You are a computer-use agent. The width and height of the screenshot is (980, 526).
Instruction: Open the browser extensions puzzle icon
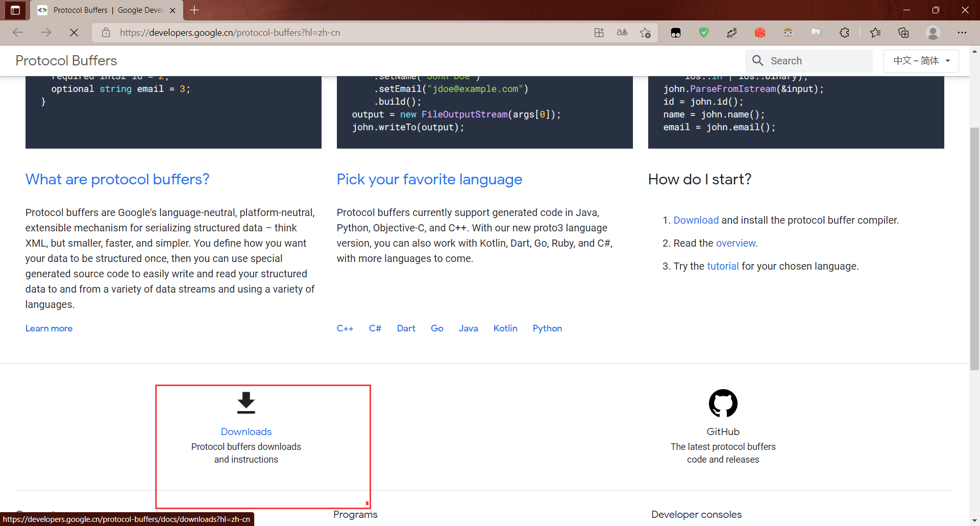click(844, 33)
